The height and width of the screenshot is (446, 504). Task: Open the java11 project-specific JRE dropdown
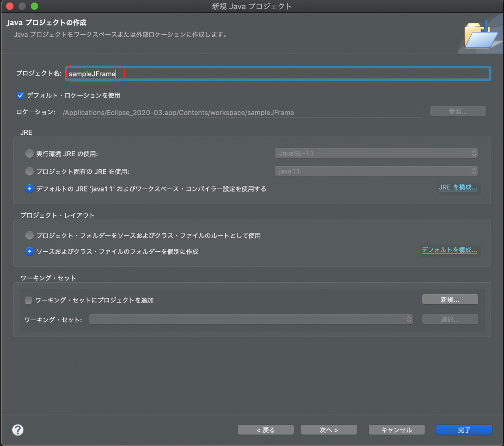(x=376, y=171)
